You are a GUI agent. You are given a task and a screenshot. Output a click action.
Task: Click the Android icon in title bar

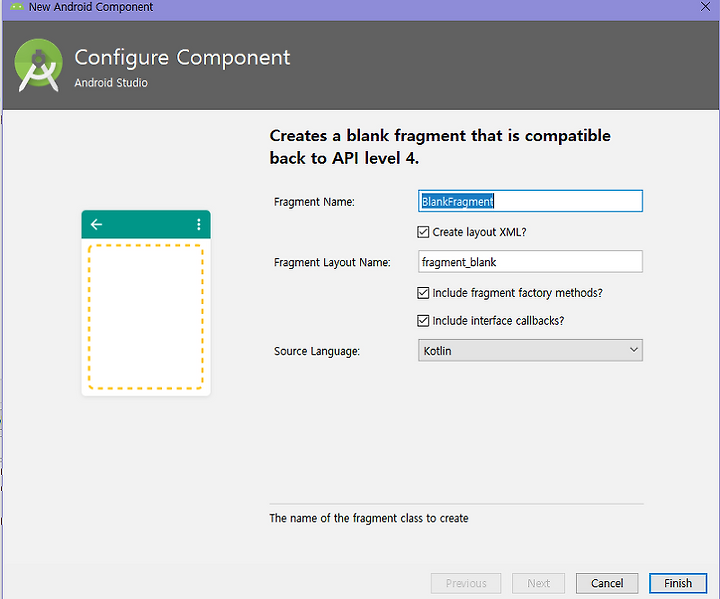(17, 6)
